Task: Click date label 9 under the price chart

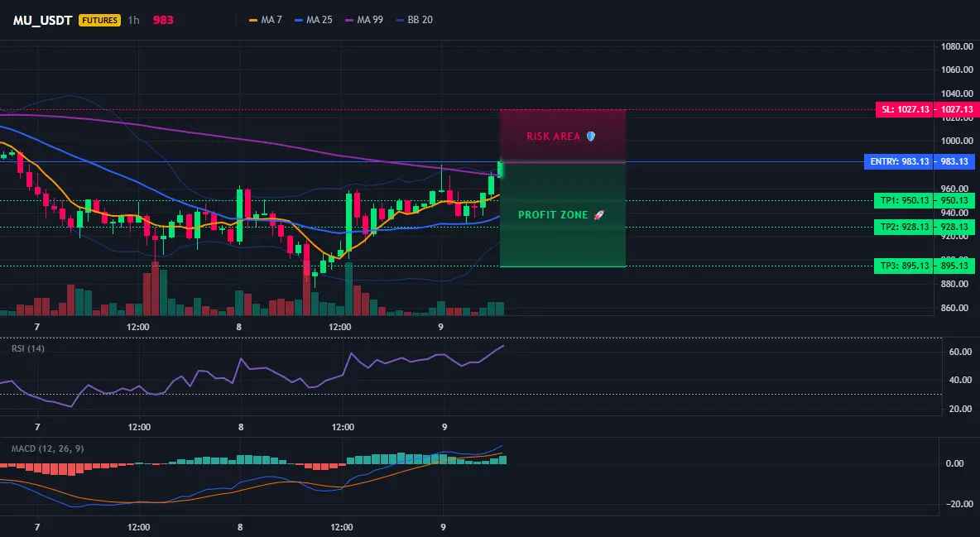Action: 441,326
